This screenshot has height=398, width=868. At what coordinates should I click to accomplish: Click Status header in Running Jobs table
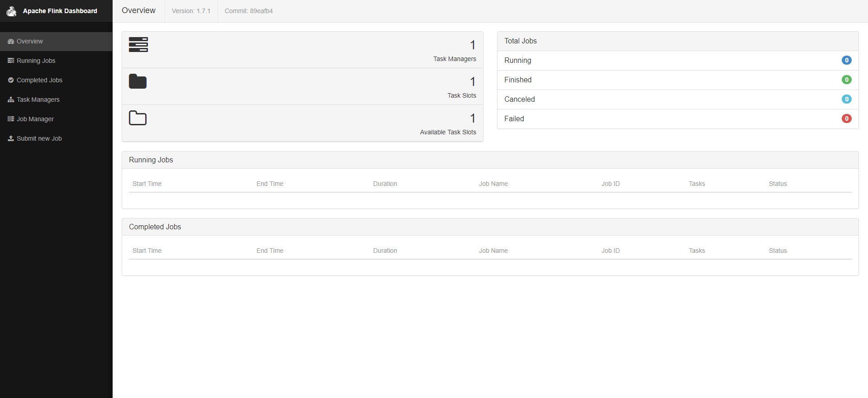point(778,184)
